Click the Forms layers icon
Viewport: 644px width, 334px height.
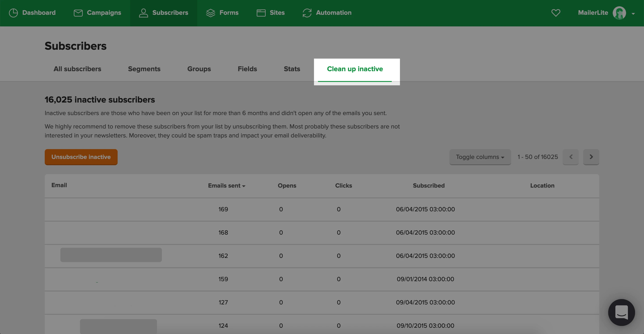(x=210, y=13)
